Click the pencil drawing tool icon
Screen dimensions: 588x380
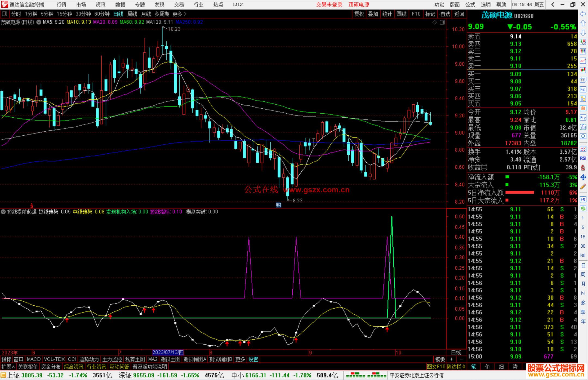click(583, 187)
